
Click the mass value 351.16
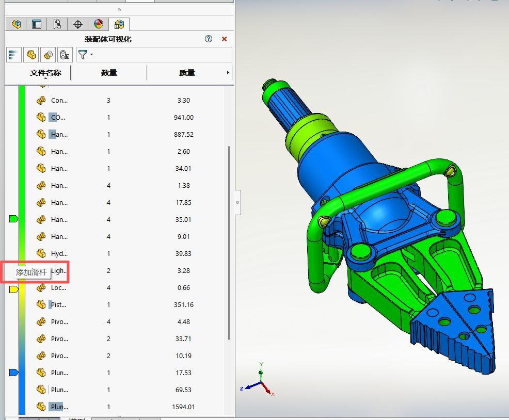pos(184,304)
